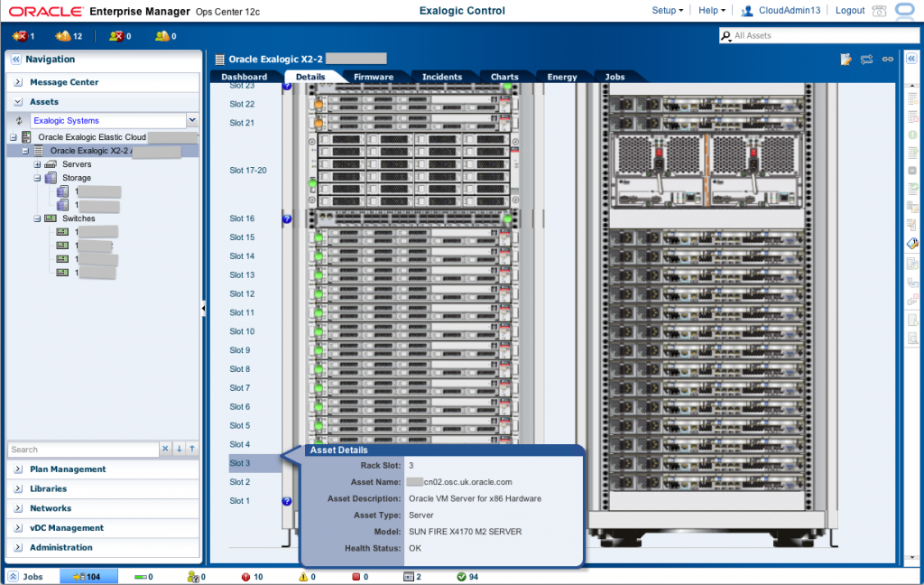Viewport: 924px width, 585px height.
Task: Switch to the Charts tab
Action: 504,77
